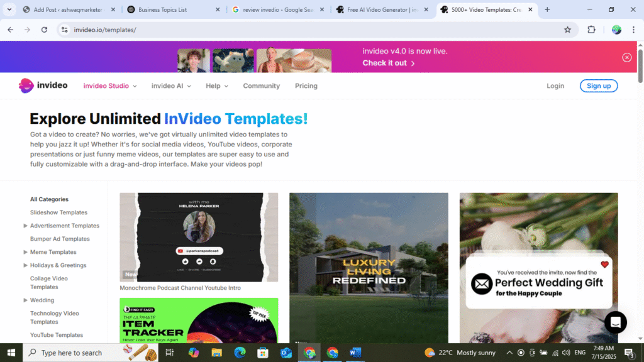Expand the invideo AI dropdown menu
644x362 pixels.
coord(170,86)
